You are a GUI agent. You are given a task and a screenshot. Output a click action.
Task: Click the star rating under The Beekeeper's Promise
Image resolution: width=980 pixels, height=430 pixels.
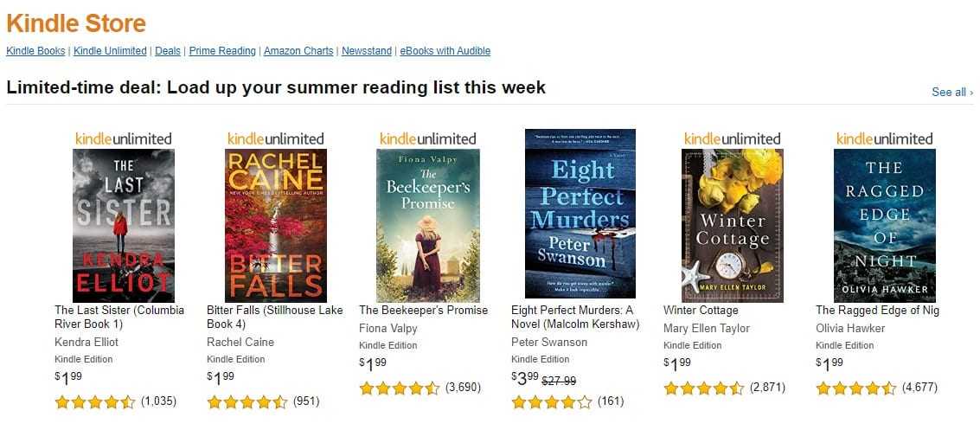400,388
